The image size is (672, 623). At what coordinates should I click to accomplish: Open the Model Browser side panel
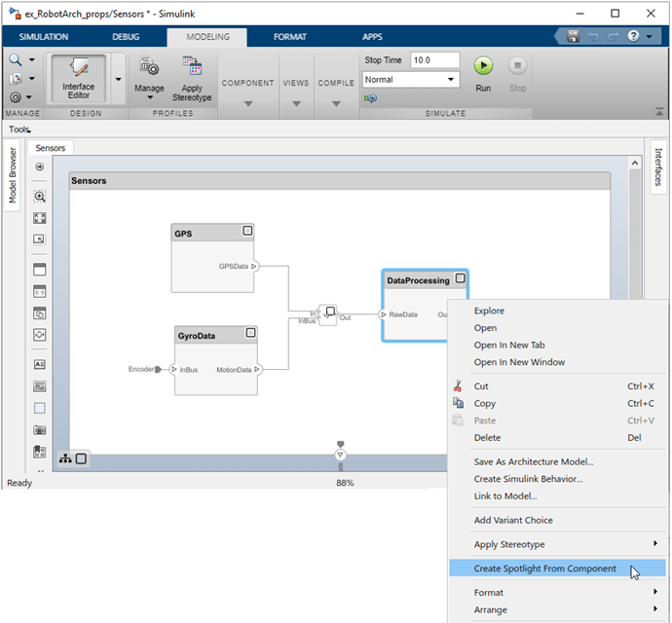click(13, 175)
